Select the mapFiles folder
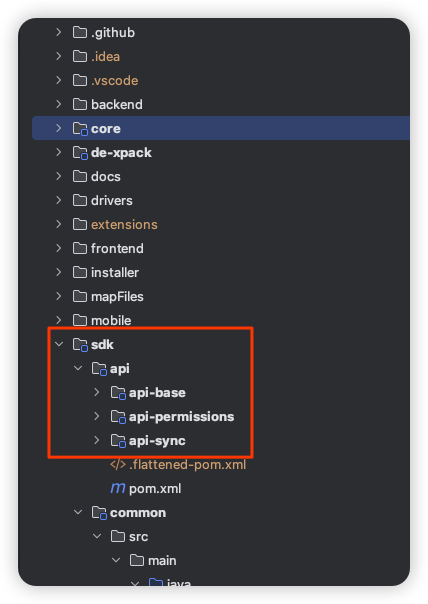The height and width of the screenshot is (604, 428). [117, 297]
